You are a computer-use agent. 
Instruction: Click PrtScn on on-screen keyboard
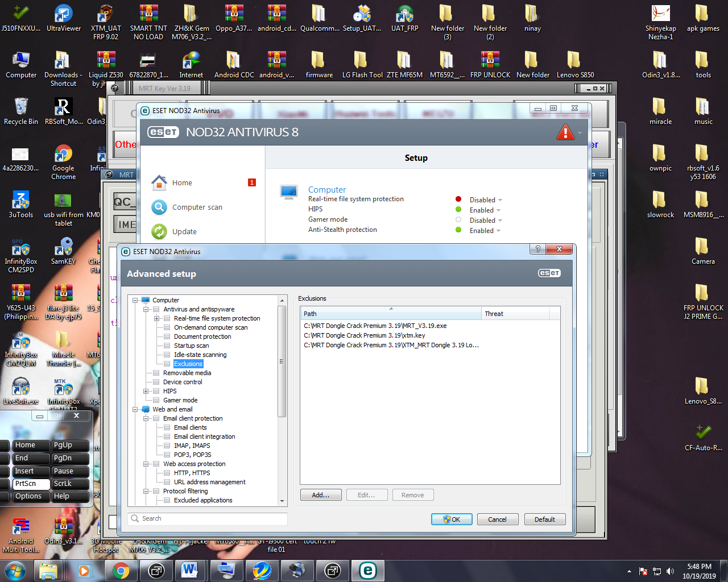(31, 484)
